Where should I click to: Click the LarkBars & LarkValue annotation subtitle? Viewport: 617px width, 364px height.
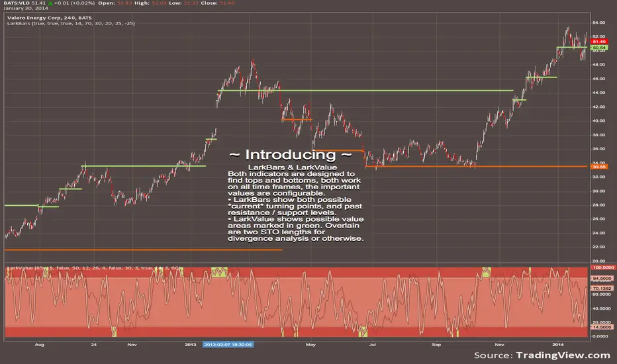pos(293,167)
